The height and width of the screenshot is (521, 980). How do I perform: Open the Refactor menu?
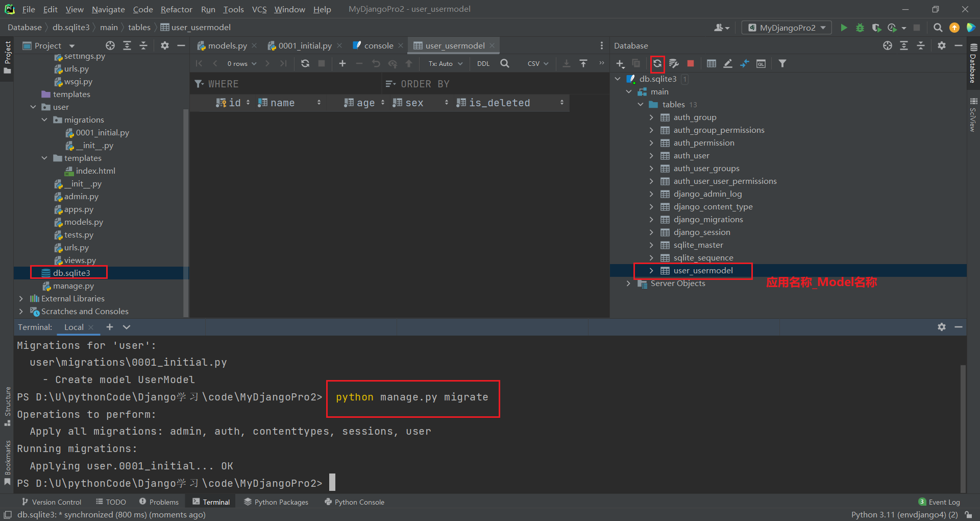[x=176, y=9]
